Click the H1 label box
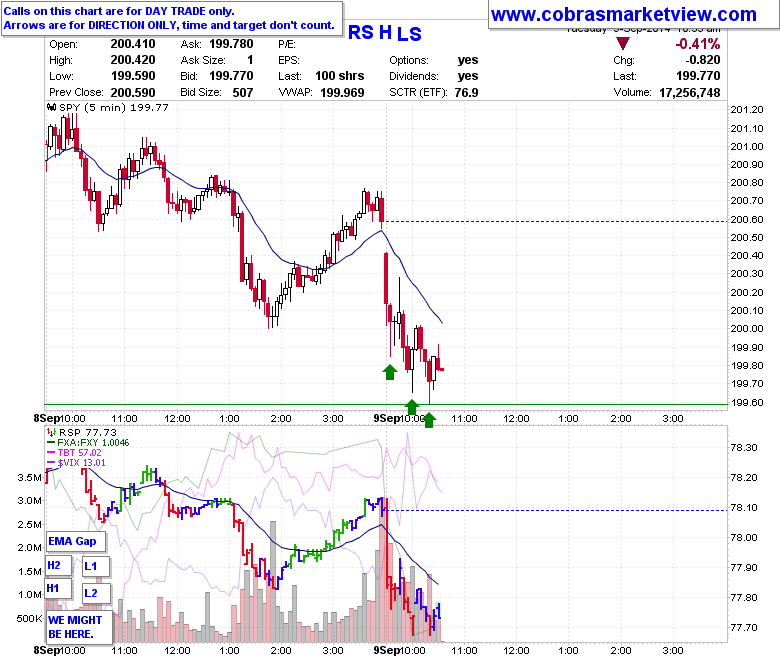Viewport: 780px width, 659px height. [58, 589]
